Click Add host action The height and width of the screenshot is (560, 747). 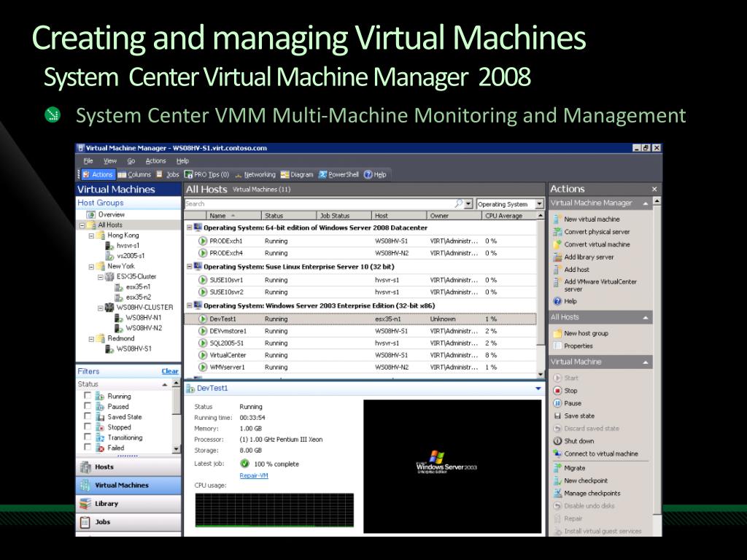point(571,270)
